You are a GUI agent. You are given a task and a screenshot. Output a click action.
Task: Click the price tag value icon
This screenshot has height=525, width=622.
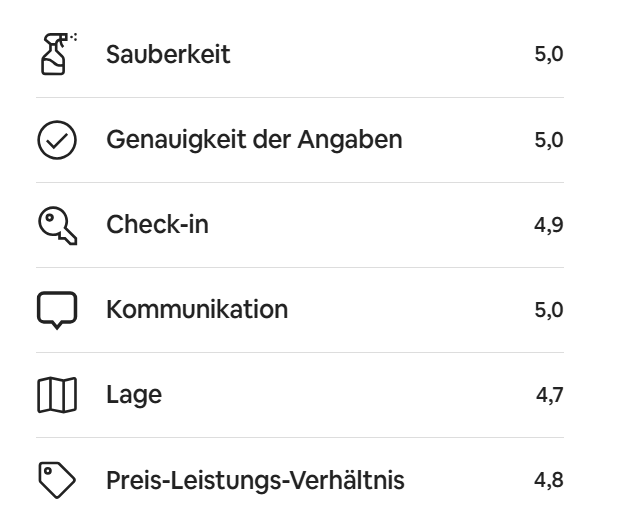click(57, 480)
